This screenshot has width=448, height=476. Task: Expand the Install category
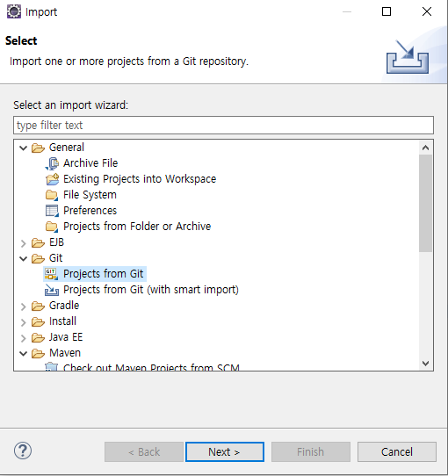tap(24, 322)
